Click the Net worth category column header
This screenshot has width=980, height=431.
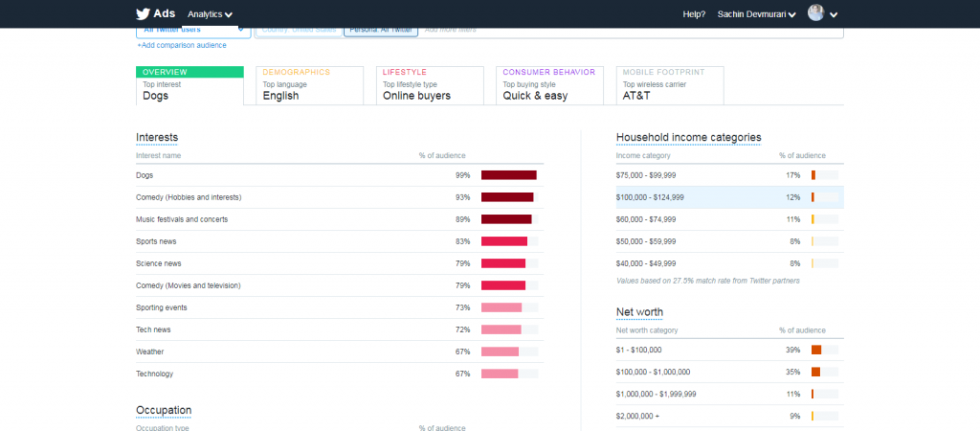(647, 330)
